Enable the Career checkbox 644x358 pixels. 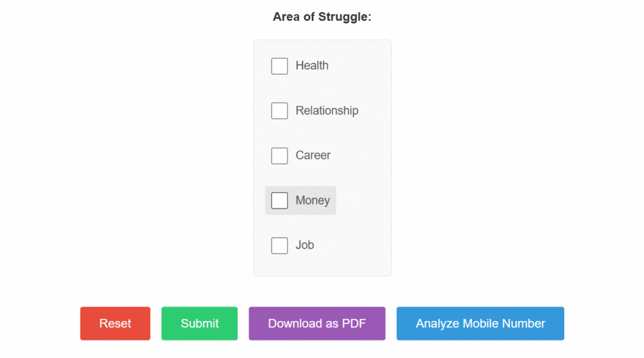click(x=279, y=156)
